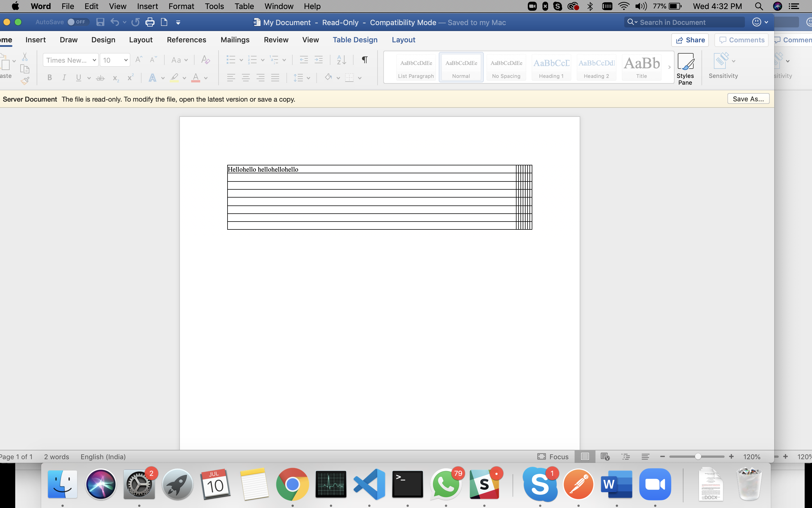Screen dimensions: 812x508
Task: Show or hide paragraph marks
Action: click(365, 60)
